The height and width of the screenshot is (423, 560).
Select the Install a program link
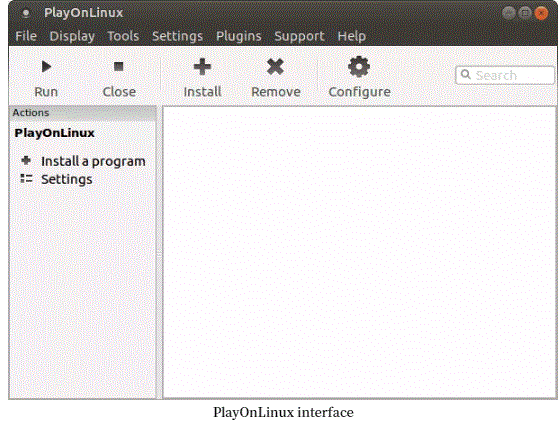(x=93, y=161)
